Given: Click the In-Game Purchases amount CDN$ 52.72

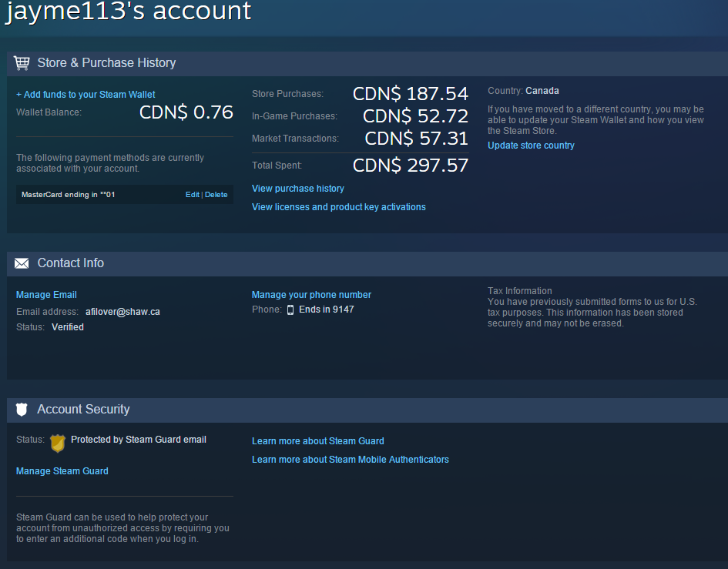Looking at the screenshot, I should click(415, 116).
